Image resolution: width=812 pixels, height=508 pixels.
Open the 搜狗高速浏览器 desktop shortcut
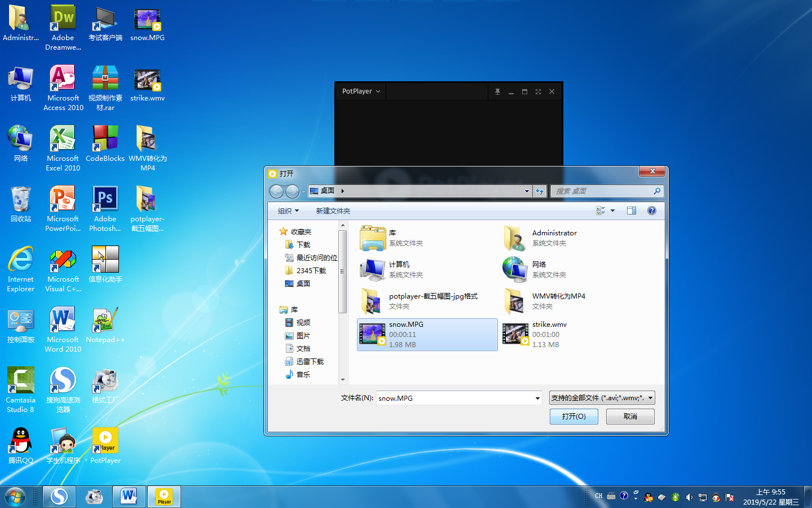63,390
